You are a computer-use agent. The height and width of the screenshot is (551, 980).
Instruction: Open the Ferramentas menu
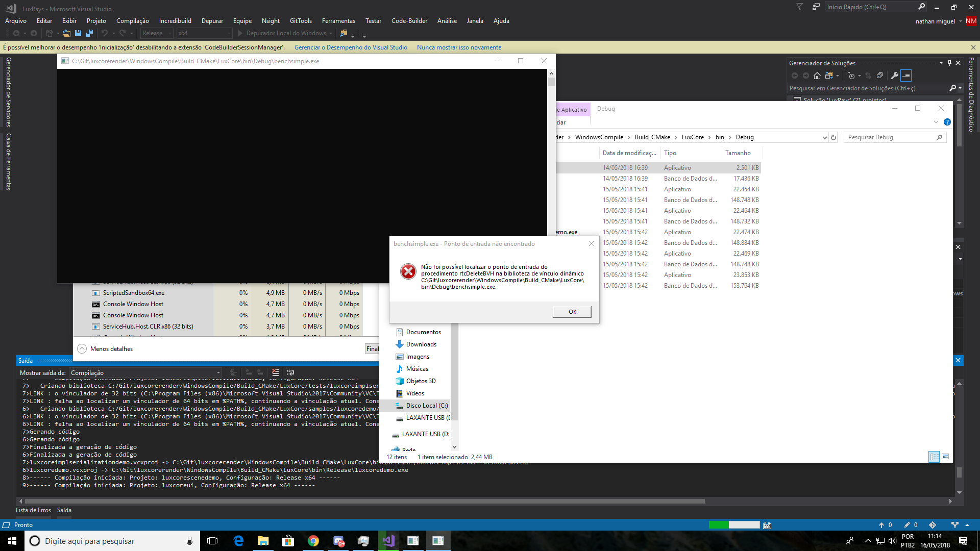click(x=338, y=21)
